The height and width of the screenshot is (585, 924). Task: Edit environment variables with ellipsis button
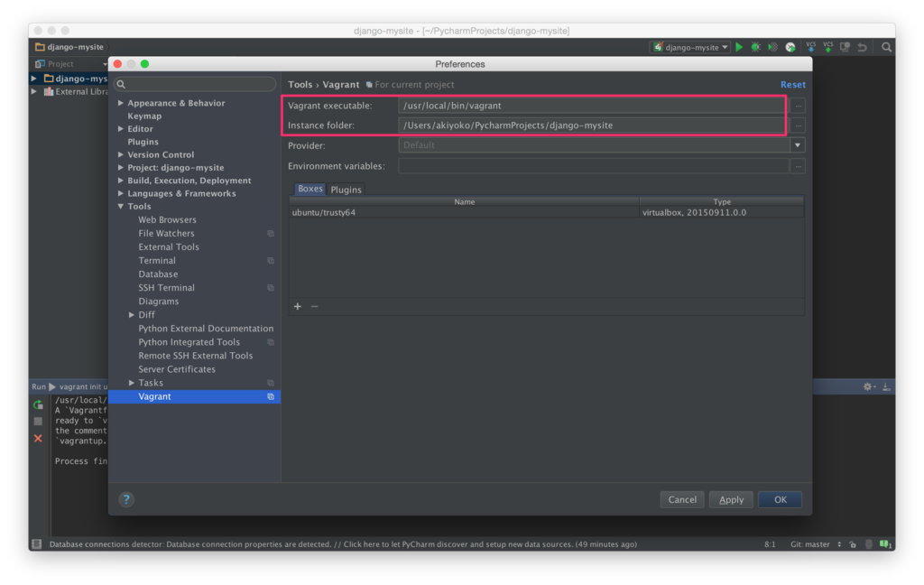[798, 166]
